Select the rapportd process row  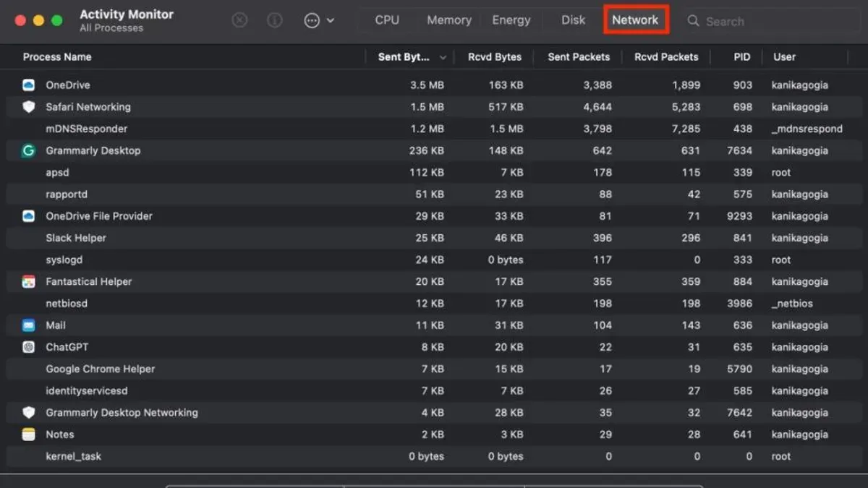tap(434, 194)
